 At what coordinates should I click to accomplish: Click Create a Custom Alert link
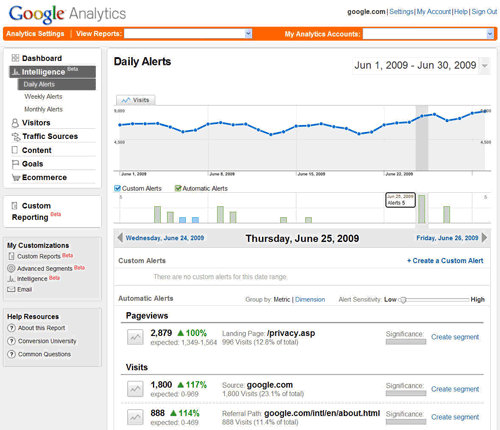click(x=445, y=261)
